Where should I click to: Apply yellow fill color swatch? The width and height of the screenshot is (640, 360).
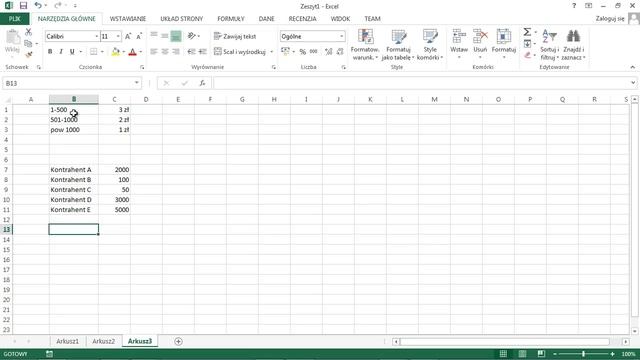(116, 51)
